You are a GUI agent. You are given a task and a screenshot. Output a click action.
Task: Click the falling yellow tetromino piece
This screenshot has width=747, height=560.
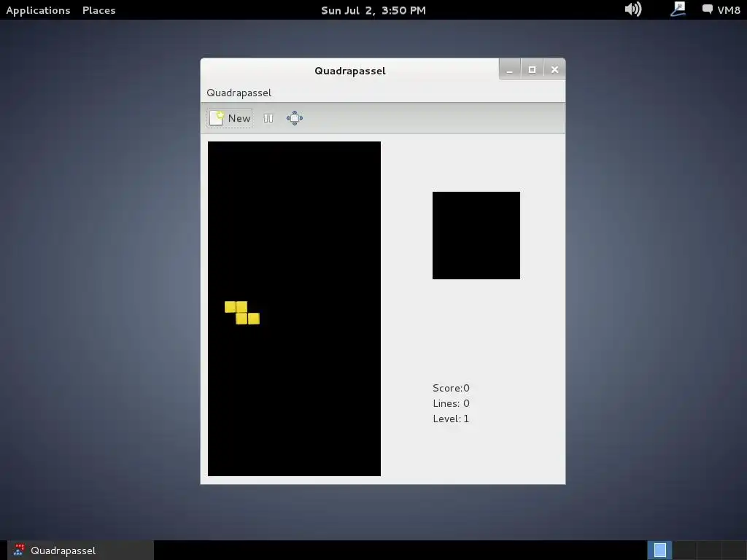click(x=242, y=313)
